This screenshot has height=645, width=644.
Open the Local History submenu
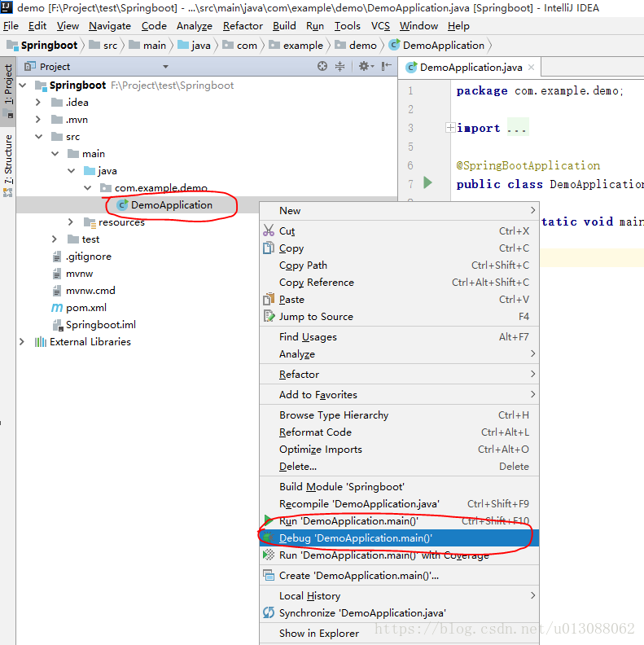point(399,595)
